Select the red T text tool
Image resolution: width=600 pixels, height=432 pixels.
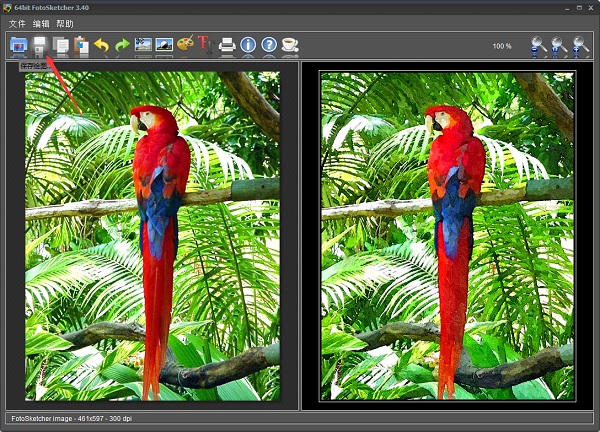[205, 45]
